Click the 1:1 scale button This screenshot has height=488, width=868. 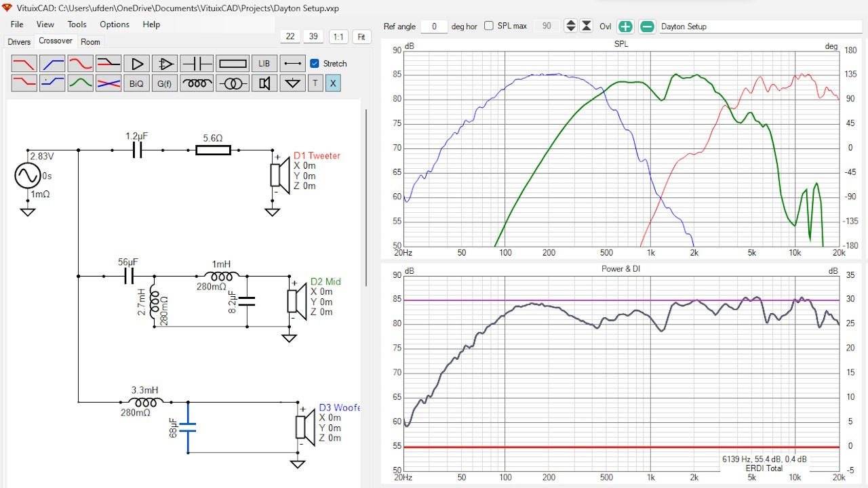pos(338,37)
